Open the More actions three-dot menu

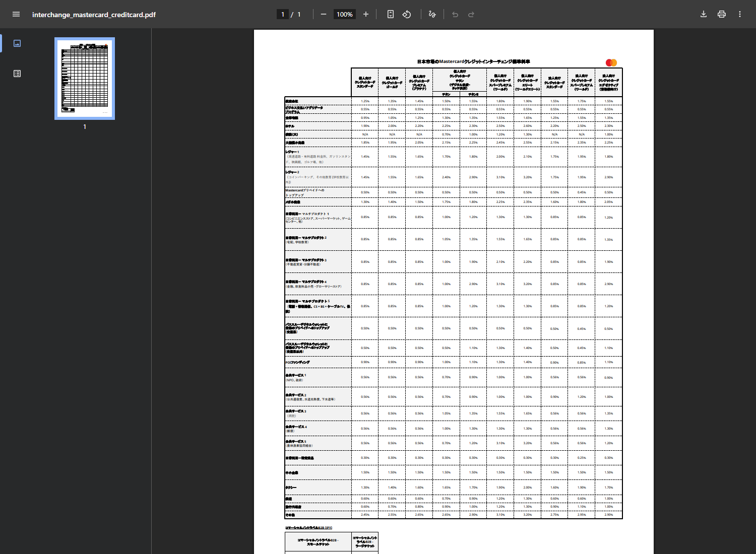[x=740, y=14]
